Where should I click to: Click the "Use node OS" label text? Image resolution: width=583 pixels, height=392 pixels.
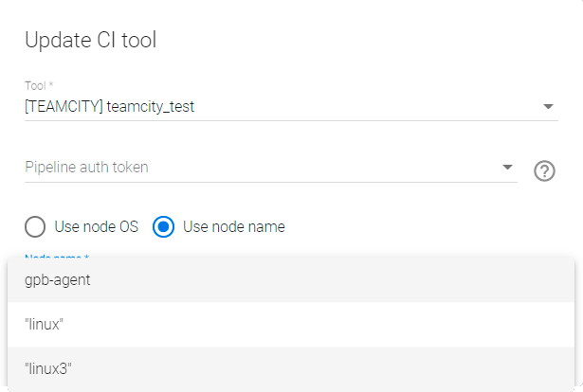(96, 226)
